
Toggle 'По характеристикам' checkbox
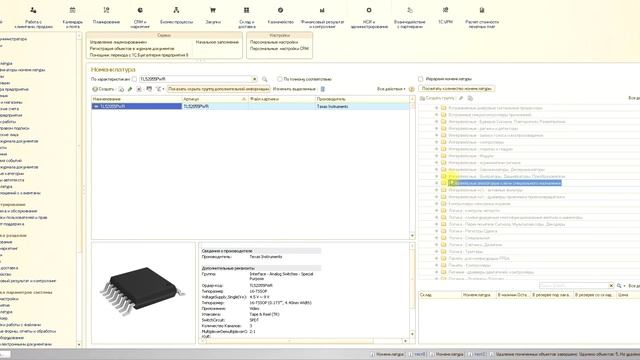pos(134,79)
